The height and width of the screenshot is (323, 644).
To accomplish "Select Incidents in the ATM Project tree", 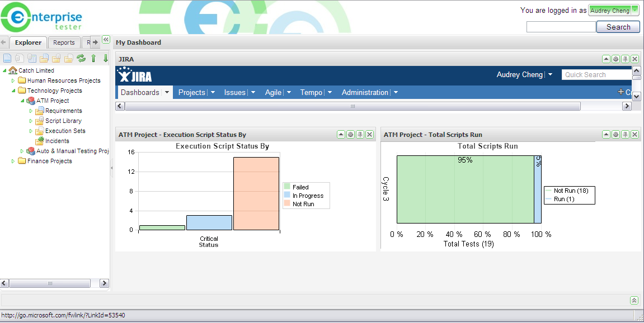I will 57,141.
